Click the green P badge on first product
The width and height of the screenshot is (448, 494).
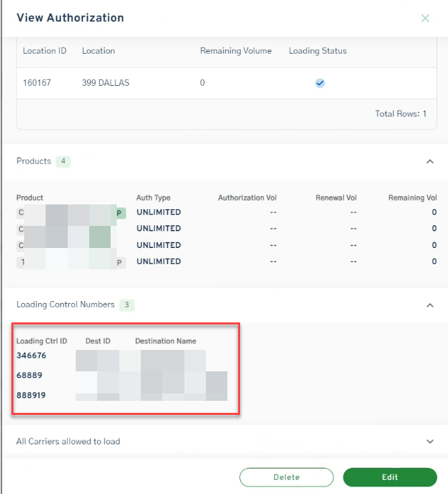pos(121,212)
